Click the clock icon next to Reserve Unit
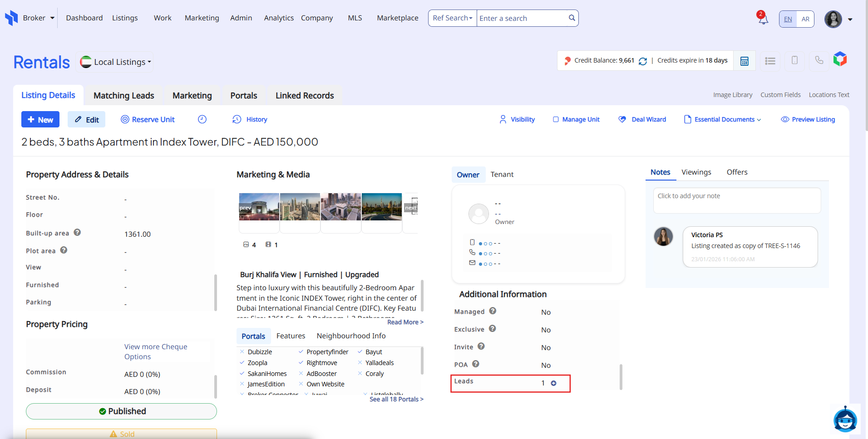Image resolution: width=868 pixels, height=439 pixels. (202, 119)
